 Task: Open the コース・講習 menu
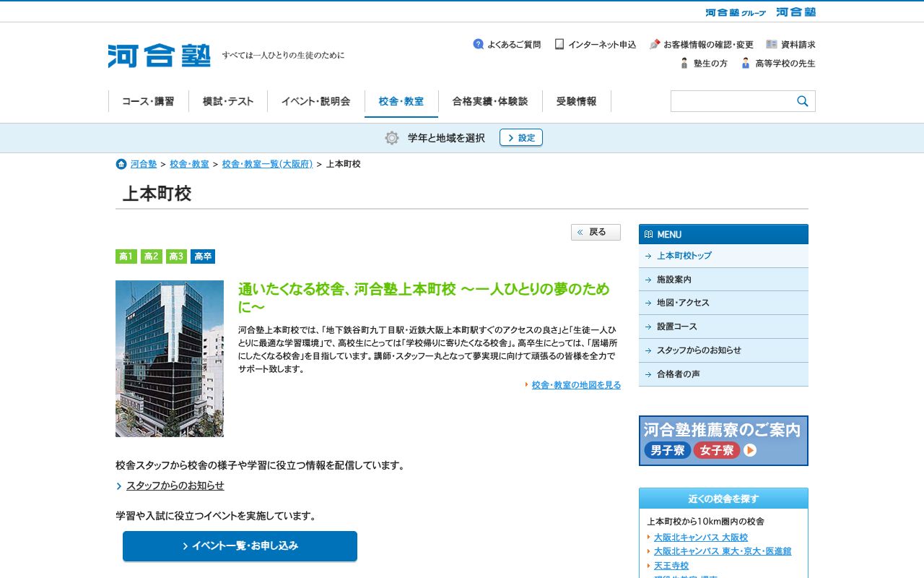(148, 101)
